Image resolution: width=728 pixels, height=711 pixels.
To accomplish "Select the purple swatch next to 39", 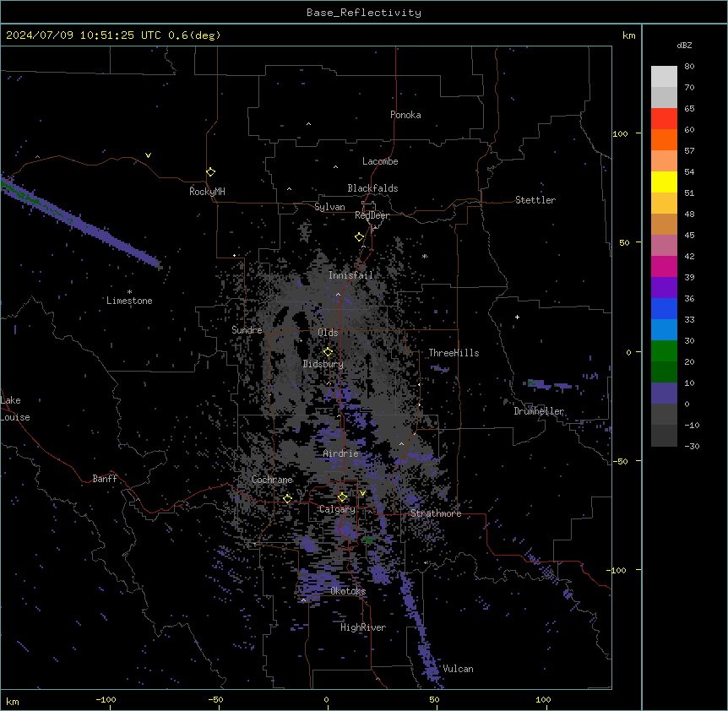I will coord(664,288).
